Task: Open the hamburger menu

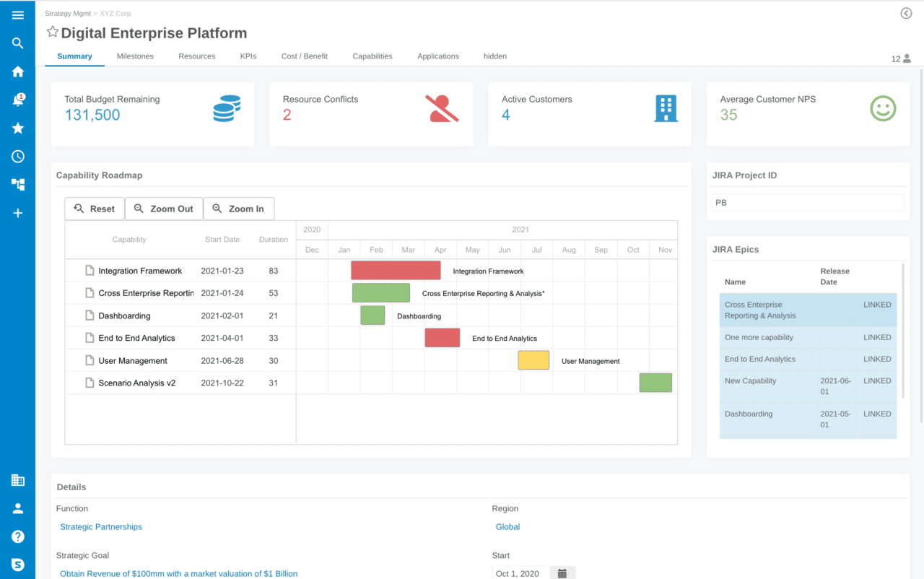Action: tap(18, 15)
